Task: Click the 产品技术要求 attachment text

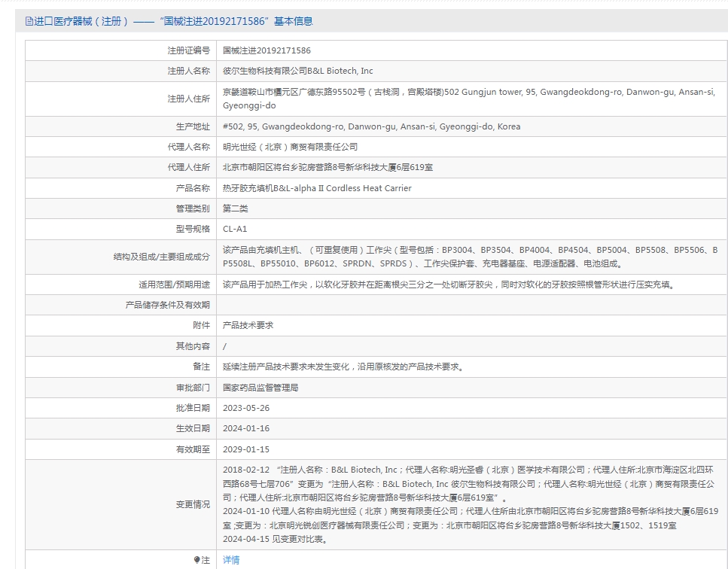Action: [x=248, y=325]
